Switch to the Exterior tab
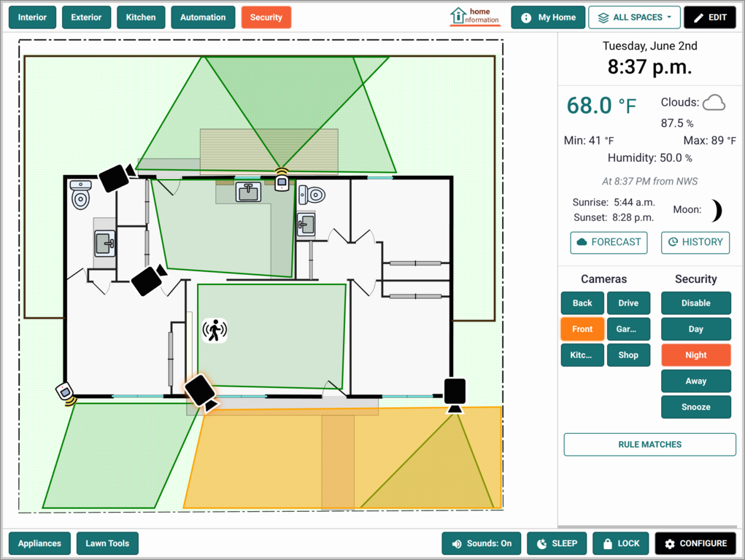The width and height of the screenshot is (745, 560). pos(87,17)
